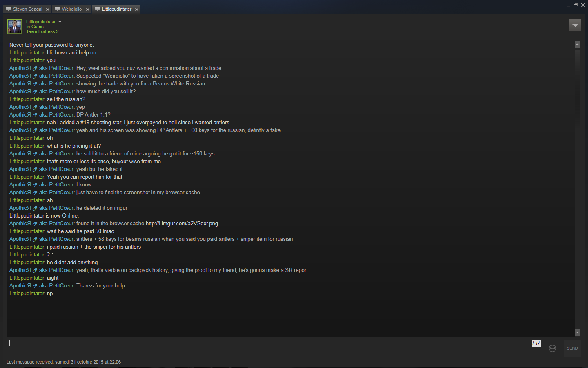Image resolution: width=588 pixels, height=368 pixels.
Task: Switch to the Weirdiolio chat tab
Action: [x=71, y=9]
